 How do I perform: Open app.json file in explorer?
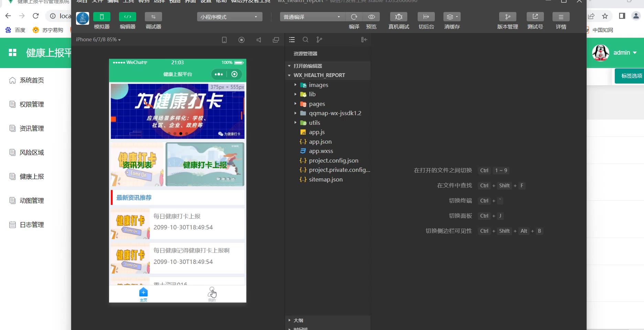pos(320,142)
